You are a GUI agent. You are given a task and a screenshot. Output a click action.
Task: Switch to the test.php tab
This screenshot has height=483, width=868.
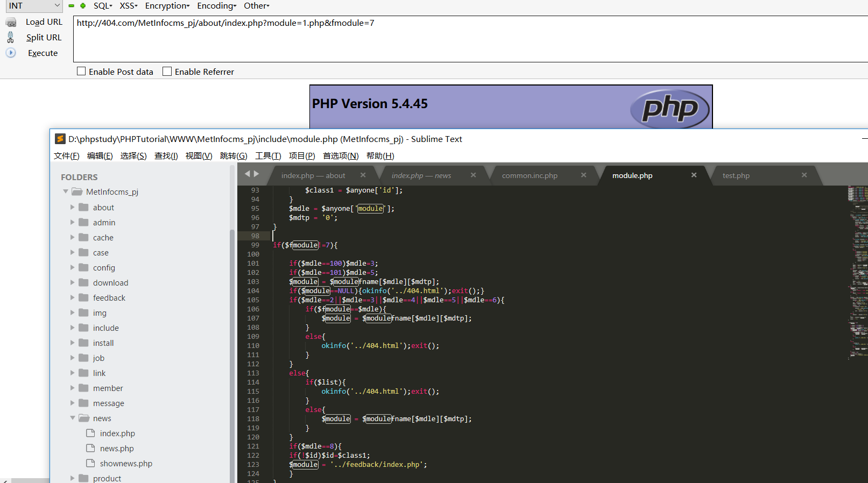coord(736,175)
